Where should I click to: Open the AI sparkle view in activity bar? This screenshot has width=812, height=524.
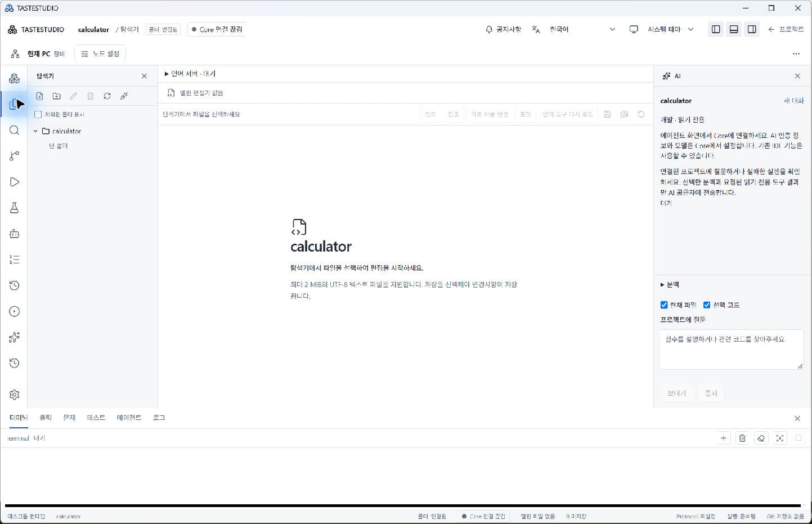click(x=15, y=337)
